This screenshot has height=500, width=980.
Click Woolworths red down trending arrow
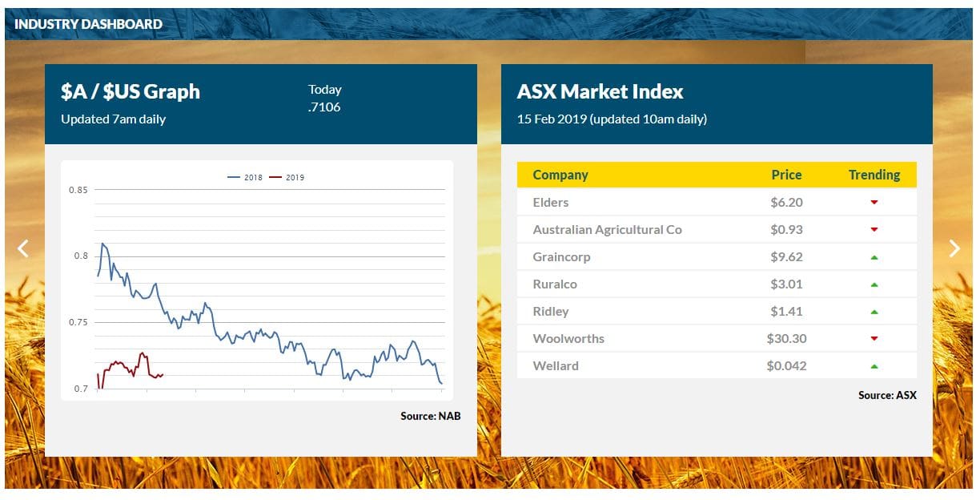coord(874,339)
